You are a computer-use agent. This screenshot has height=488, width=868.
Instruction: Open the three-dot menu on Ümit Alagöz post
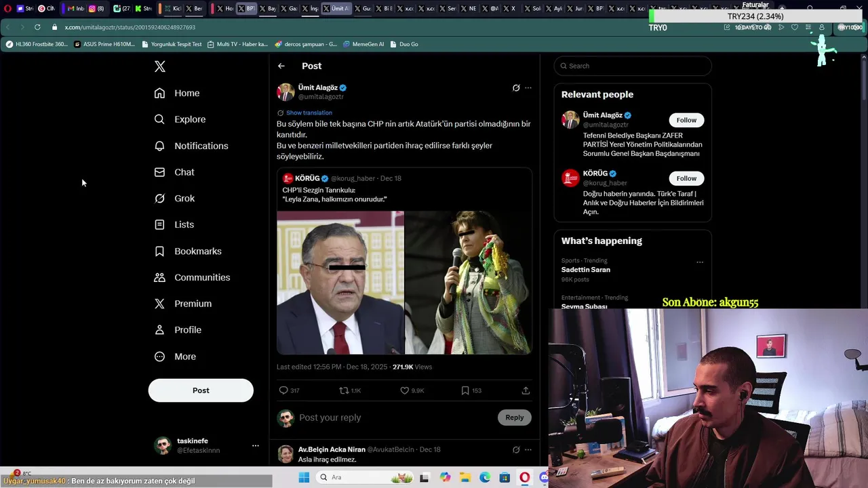pyautogui.click(x=528, y=88)
